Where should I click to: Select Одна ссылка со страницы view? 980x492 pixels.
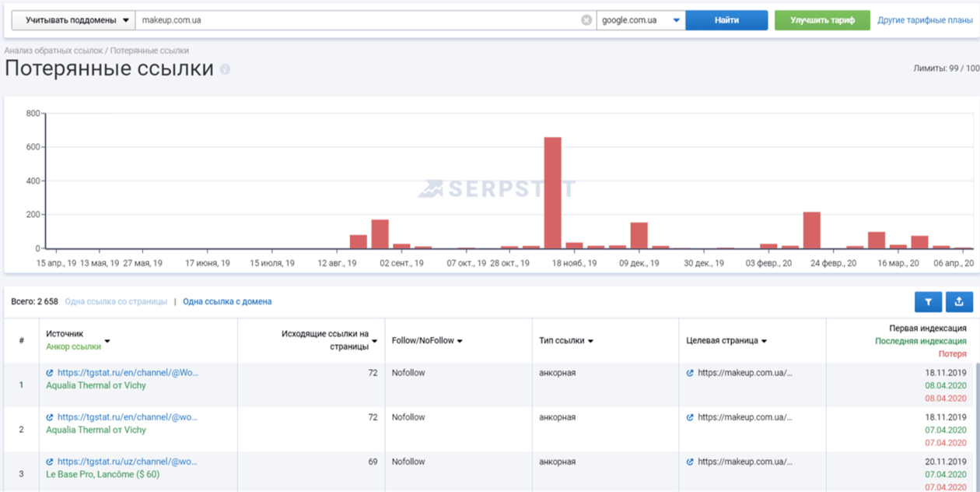(116, 301)
